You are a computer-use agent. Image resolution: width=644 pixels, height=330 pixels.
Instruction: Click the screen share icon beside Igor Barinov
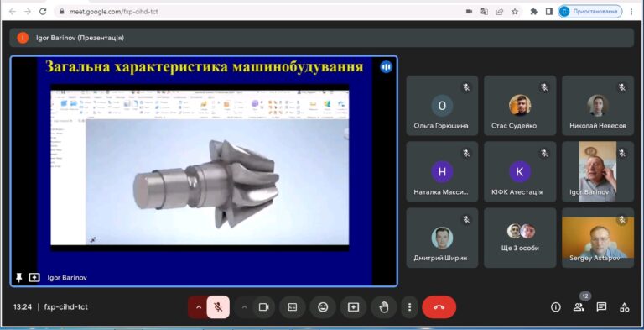(x=34, y=278)
